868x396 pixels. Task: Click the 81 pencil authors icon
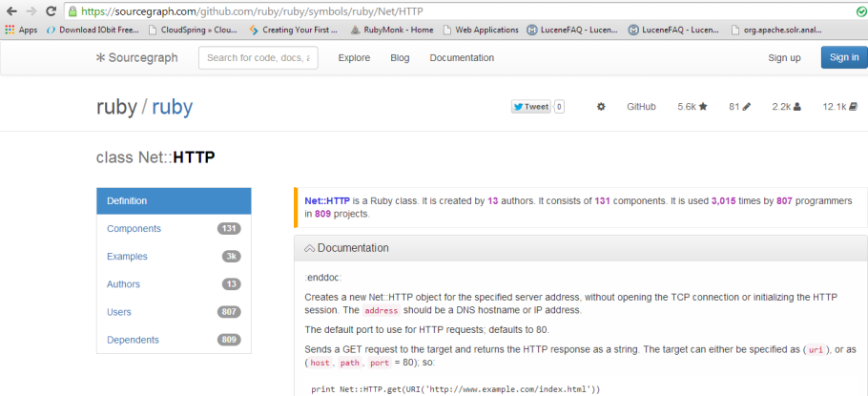(x=747, y=107)
